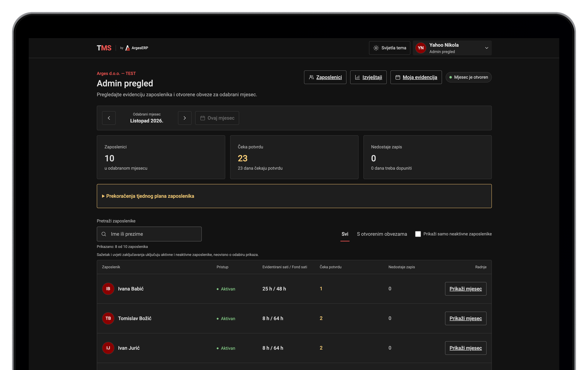
Task: Open Tomislav Božić's TB avatar
Action: point(108,318)
